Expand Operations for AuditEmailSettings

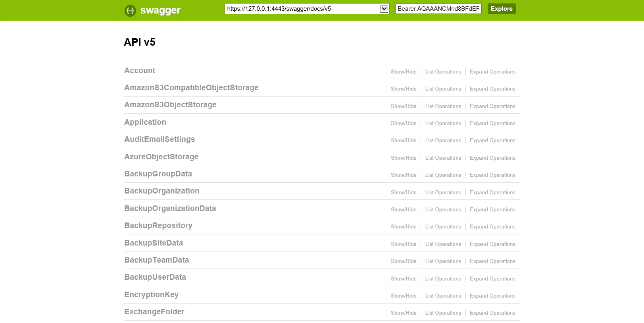(x=492, y=141)
